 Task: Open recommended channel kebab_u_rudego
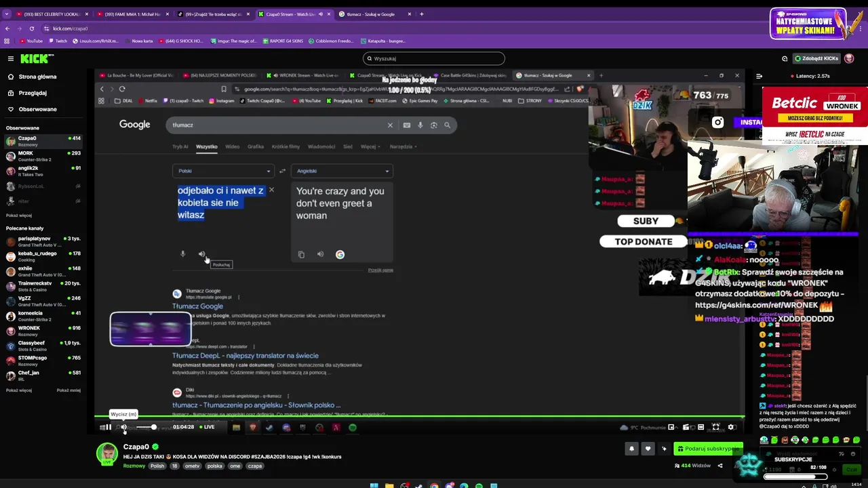(x=43, y=256)
